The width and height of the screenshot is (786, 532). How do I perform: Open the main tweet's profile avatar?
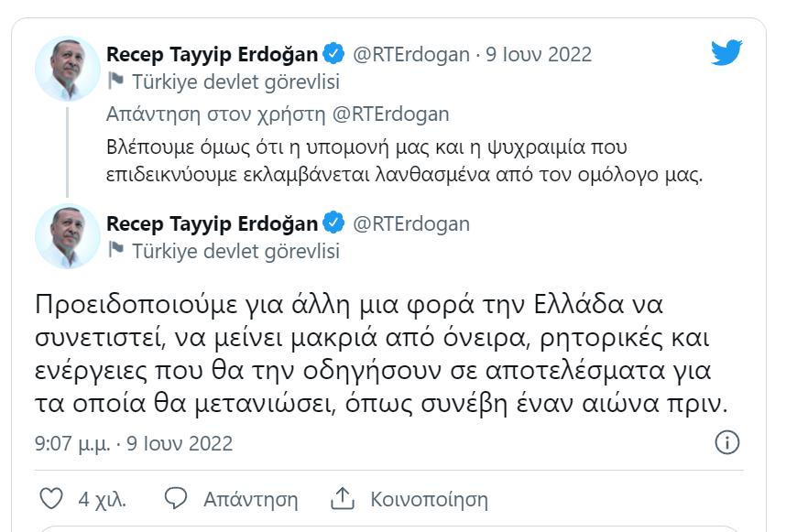(x=67, y=236)
